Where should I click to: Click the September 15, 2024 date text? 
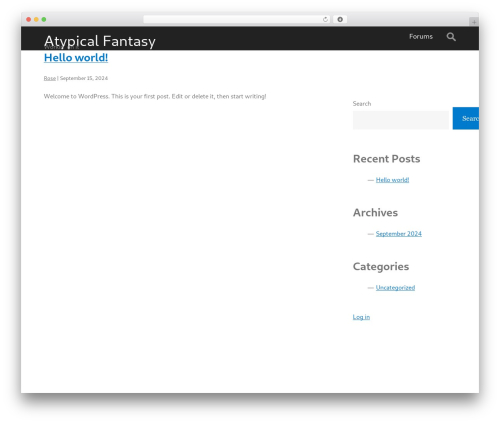click(84, 78)
